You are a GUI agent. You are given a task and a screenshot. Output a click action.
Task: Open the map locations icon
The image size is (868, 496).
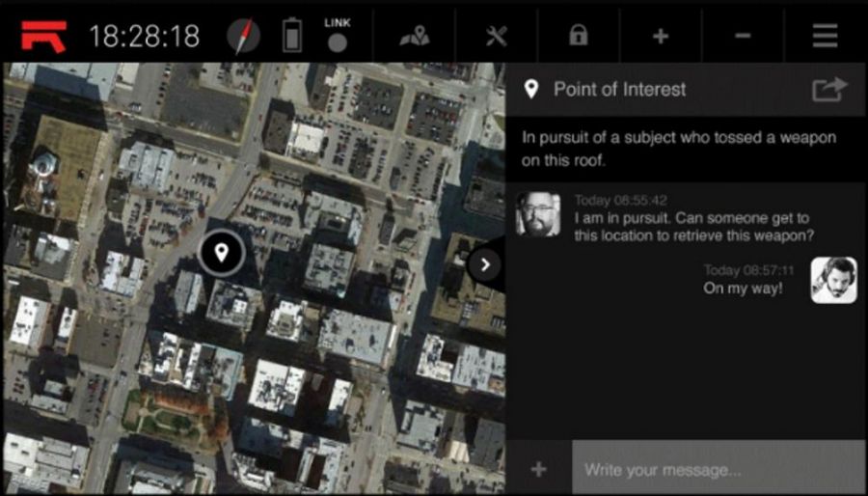point(415,37)
